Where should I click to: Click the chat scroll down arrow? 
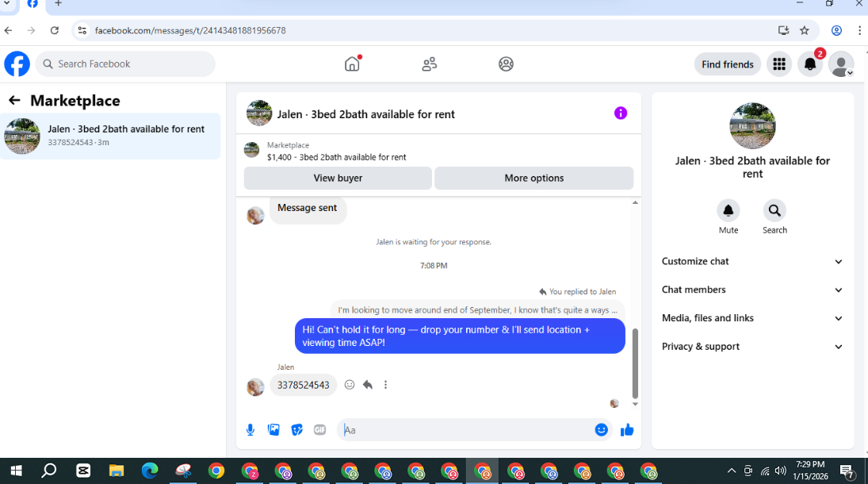[x=635, y=404]
